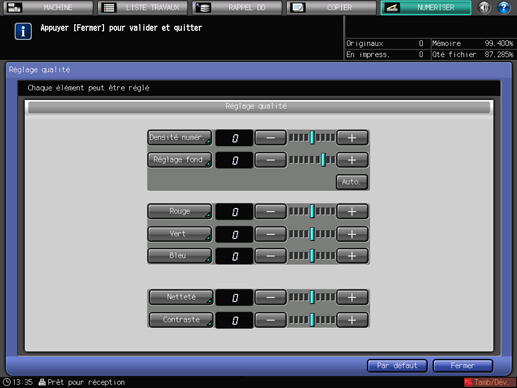Click the Densité numér. value field

(234, 138)
